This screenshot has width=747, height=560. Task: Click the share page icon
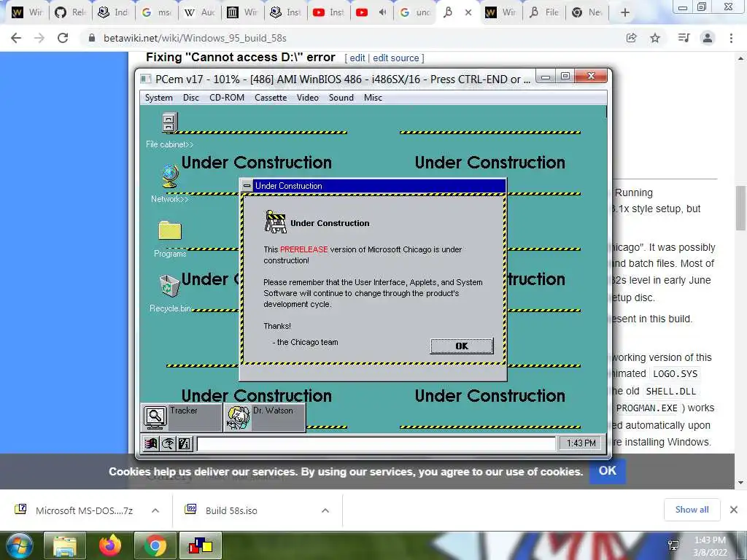pyautogui.click(x=632, y=38)
